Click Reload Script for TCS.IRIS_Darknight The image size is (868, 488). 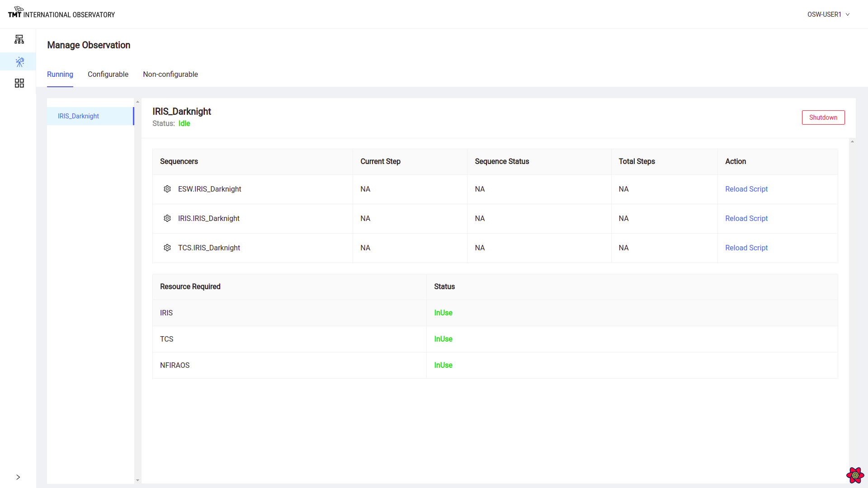[747, 248]
